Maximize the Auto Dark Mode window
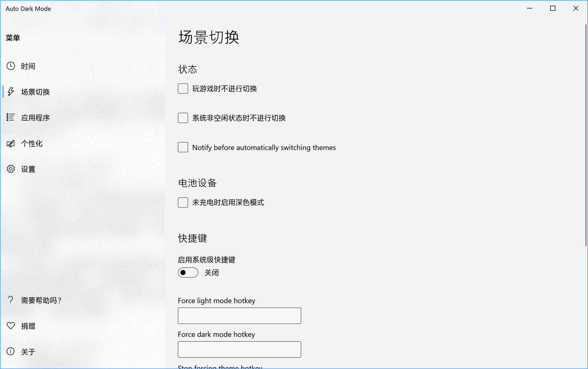588x369 pixels. pyautogui.click(x=553, y=8)
